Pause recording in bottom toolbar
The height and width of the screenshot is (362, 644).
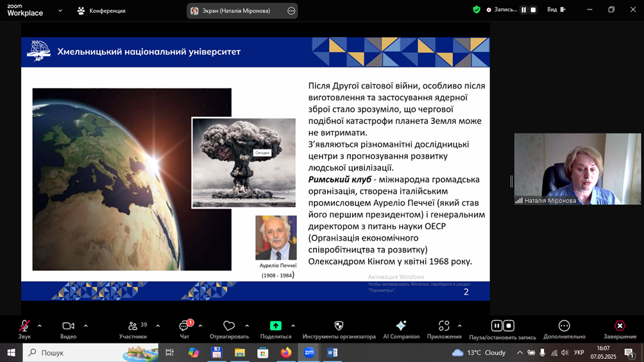click(496, 326)
